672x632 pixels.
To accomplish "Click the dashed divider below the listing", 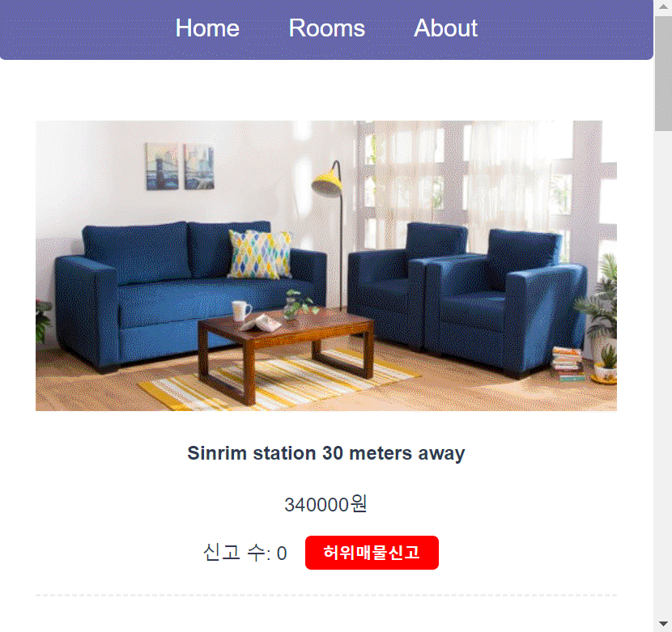I will coord(326,595).
